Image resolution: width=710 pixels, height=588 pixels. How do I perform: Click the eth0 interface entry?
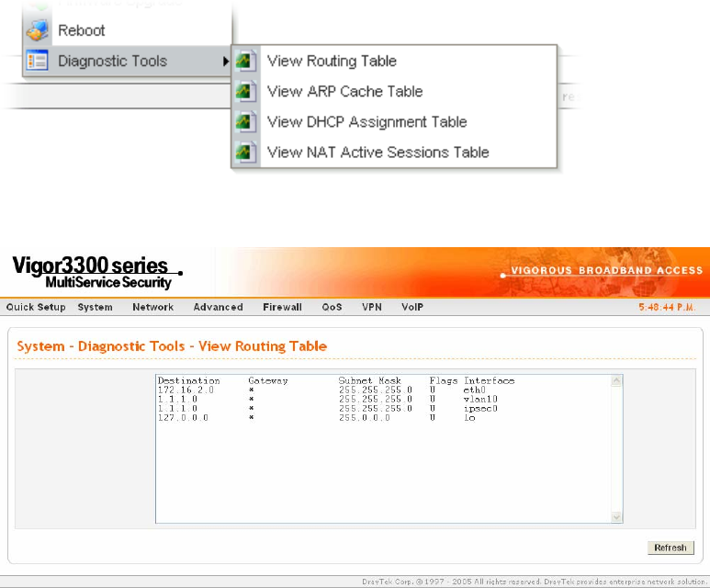tap(474, 390)
